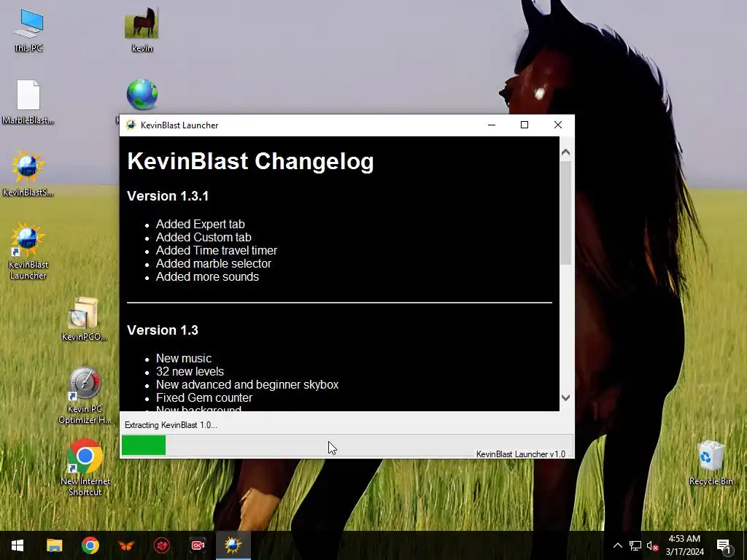Open the butterfly app on taskbar

(x=125, y=545)
